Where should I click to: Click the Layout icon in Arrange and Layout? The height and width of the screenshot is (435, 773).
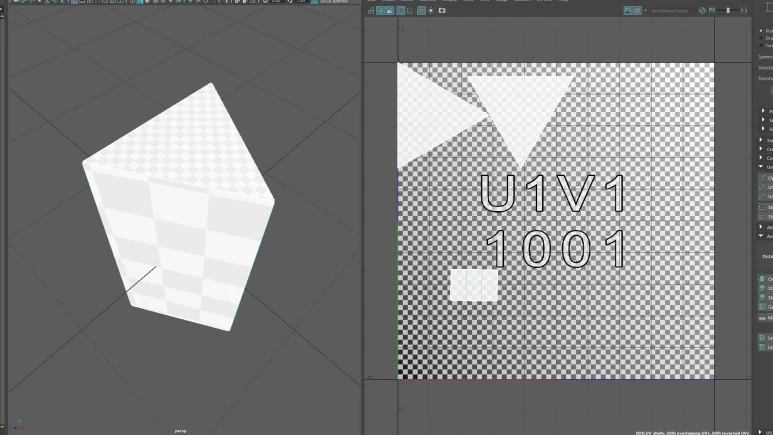tap(762, 338)
